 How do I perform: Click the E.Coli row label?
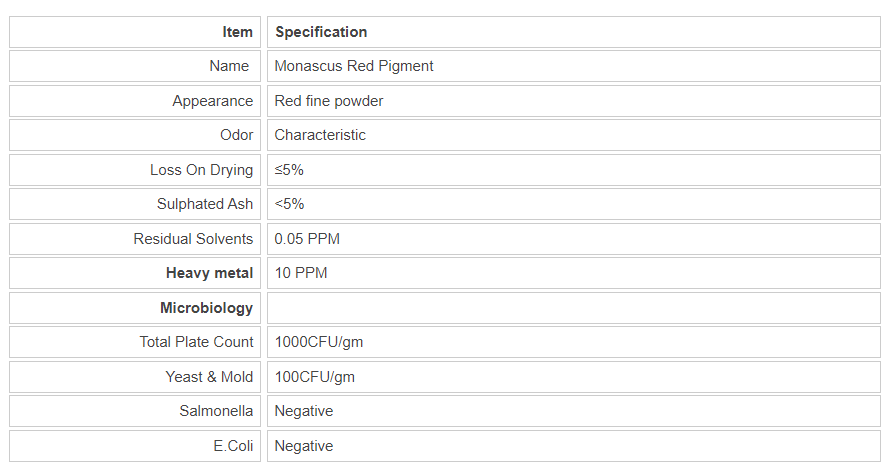point(233,446)
